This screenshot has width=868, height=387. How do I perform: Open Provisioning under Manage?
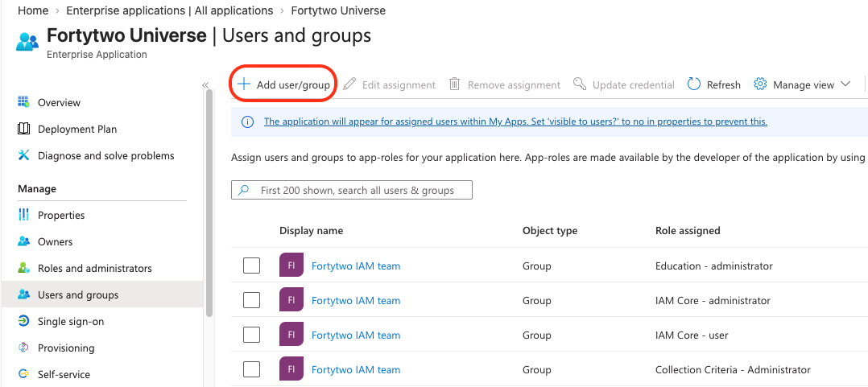click(66, 348)
